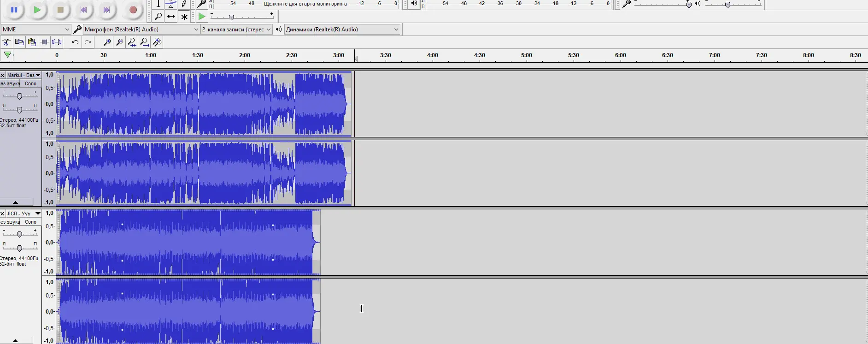868x344 pixels.
Task: Click the Cut scissors icon
Action: [6, 42]
